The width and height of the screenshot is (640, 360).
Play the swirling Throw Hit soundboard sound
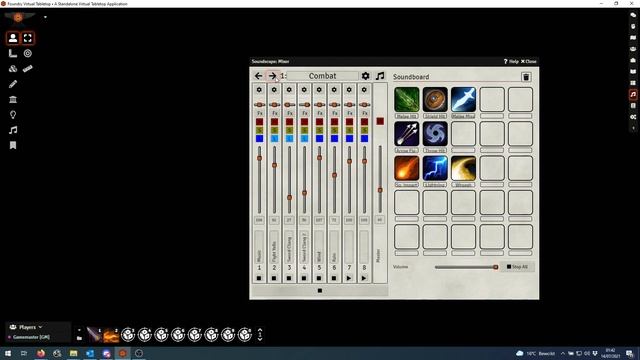pos(435,134)
